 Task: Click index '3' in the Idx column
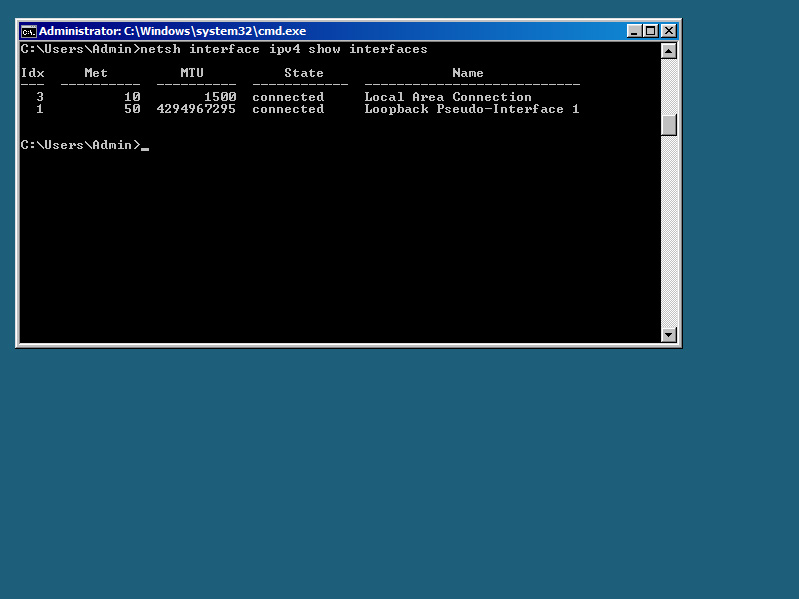point(40,97)
